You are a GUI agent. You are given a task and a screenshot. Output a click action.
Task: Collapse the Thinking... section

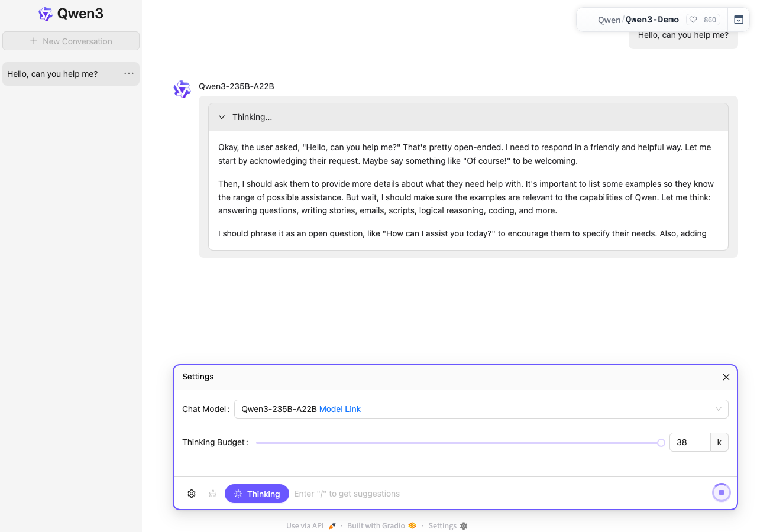click(x=468, y=117)
